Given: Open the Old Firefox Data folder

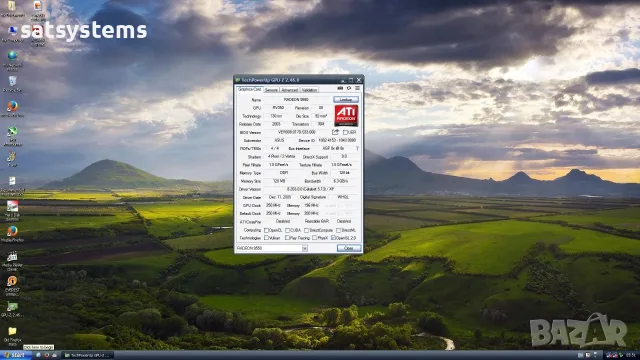Looking at the screenshot, I should pyautogui.click(x=12, y=336).
